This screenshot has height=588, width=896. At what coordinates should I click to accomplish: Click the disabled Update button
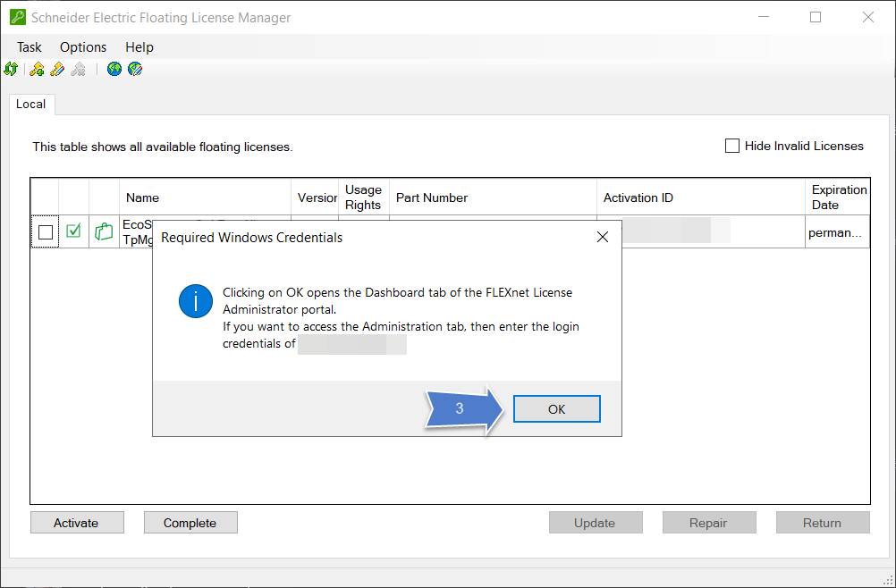click(596, 523)
